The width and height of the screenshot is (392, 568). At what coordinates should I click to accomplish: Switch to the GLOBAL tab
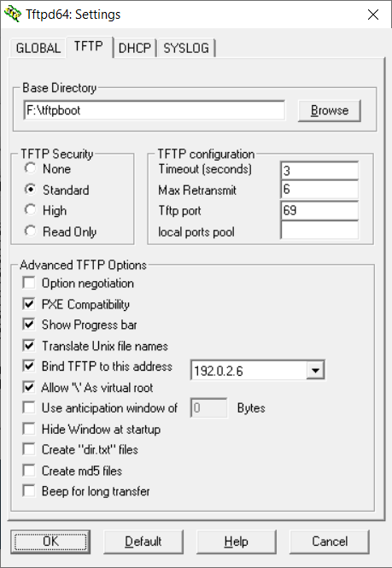38,48
